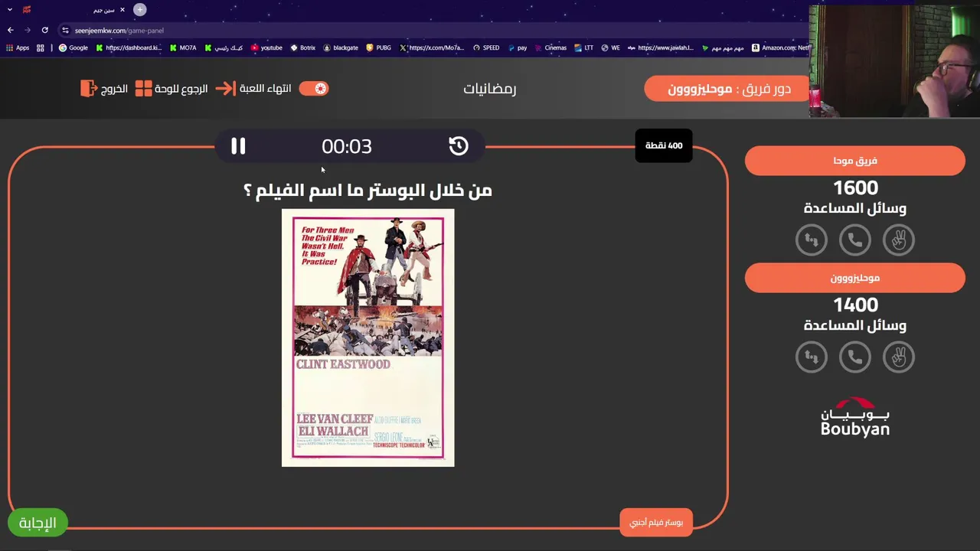980x551 pixels.
Task: Click الرجوع للوحة to return to board
Action: point(181,89)
